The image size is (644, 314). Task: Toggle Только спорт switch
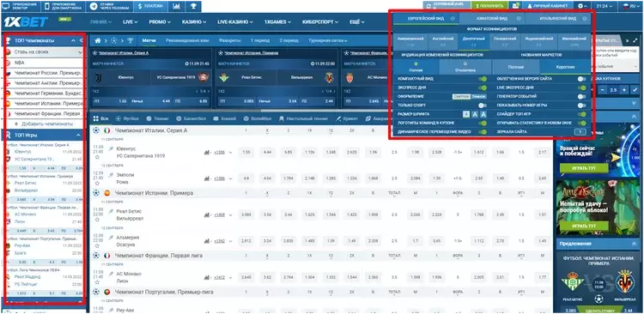coord(483,106)
